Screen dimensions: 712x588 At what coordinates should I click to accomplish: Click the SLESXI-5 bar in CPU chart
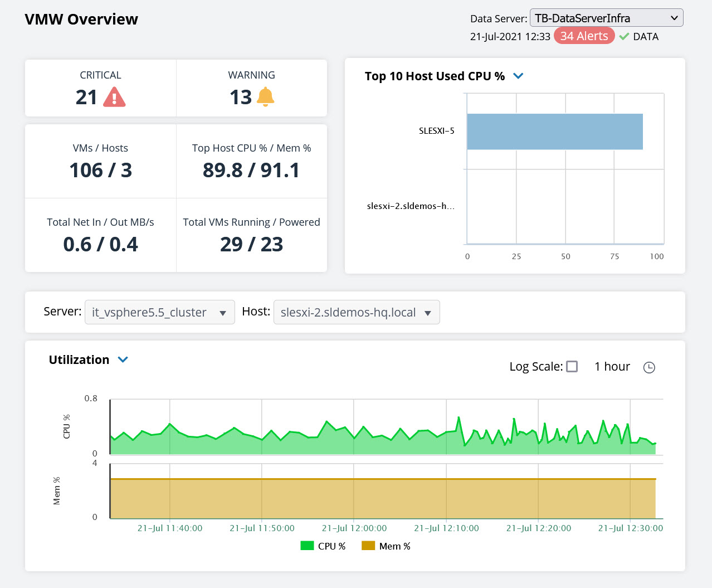coord(554,132)
